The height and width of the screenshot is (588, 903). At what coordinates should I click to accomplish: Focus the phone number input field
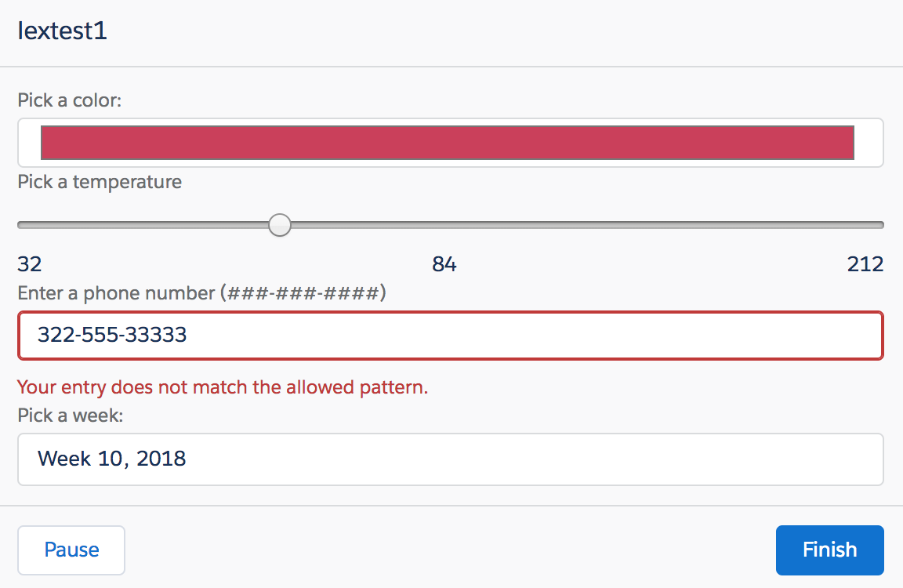pyautogui.click(x=451, y=336)
